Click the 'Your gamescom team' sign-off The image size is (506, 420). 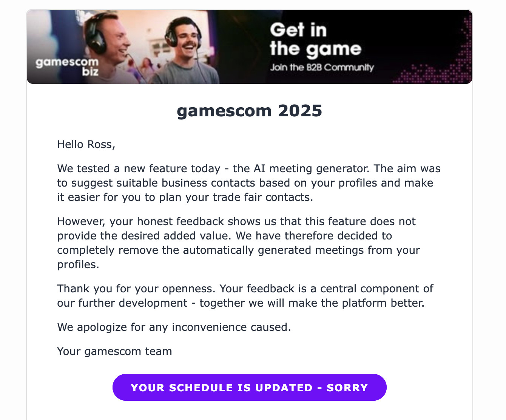coord(114,351)
